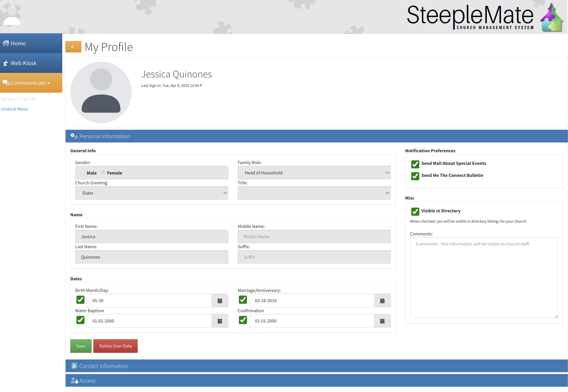Click the Version 2.1.25.742 text
The image size is (568, 392).
19,99
